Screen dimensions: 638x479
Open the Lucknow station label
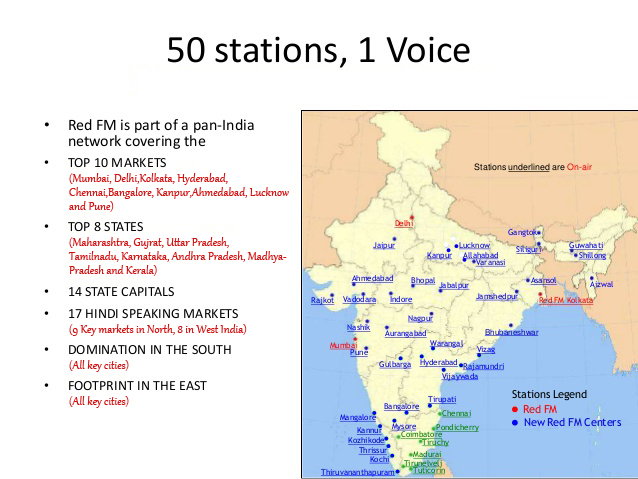(x=474, y=245)
